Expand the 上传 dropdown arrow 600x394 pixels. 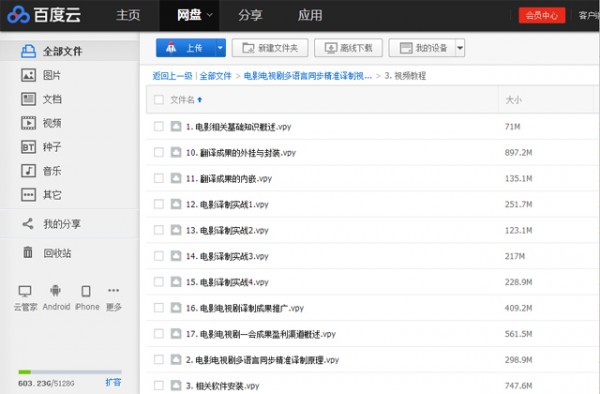(220, 48)
